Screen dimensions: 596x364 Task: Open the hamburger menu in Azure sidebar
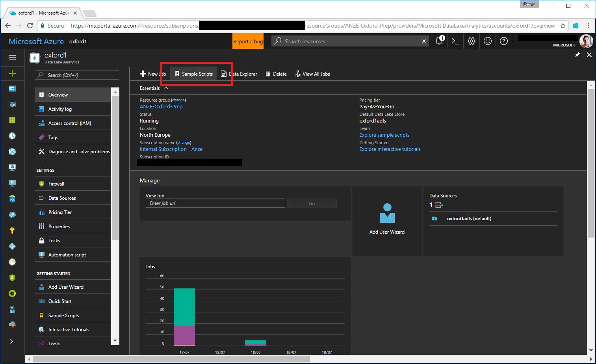[x=12, y=58]
